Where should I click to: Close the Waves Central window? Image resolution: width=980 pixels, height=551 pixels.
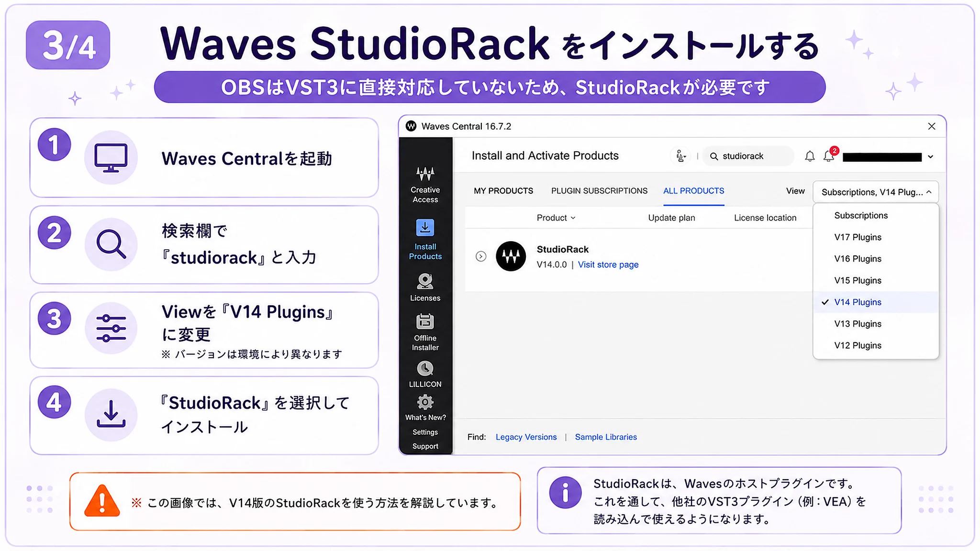(x=931, y=126)
